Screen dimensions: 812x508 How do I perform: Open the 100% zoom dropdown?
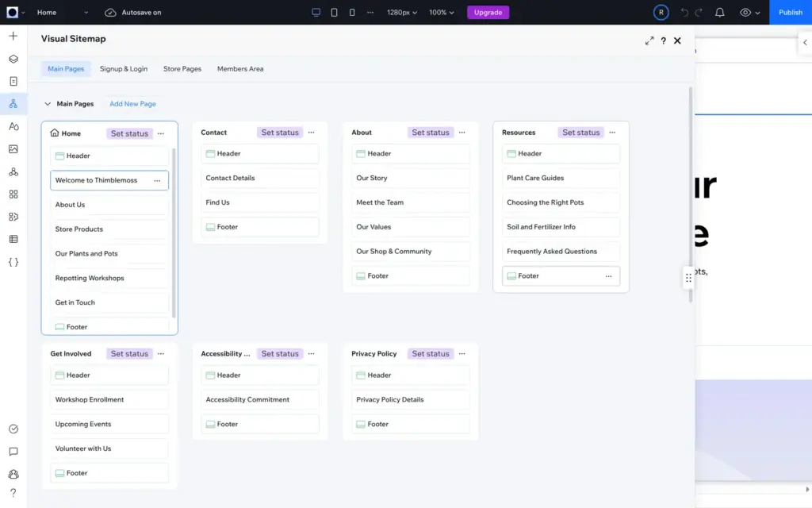click(442, 13)
